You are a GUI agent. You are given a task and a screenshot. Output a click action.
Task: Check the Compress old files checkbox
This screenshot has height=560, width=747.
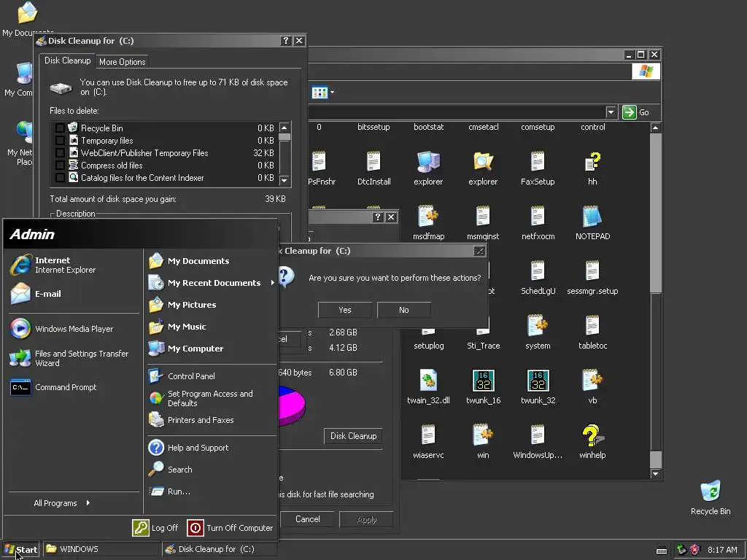click(60, 166)
